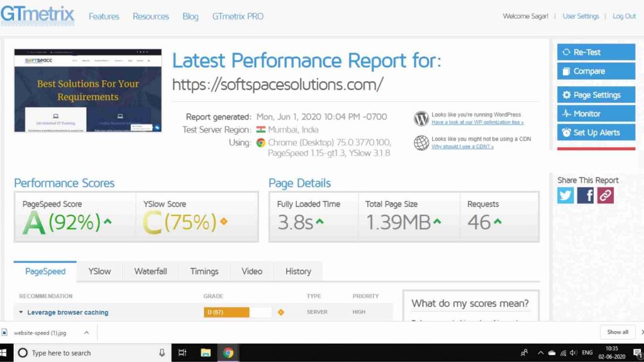The image size is (644, 362).
Task: Open the action center notifications
Action: (x=638, y=353)
